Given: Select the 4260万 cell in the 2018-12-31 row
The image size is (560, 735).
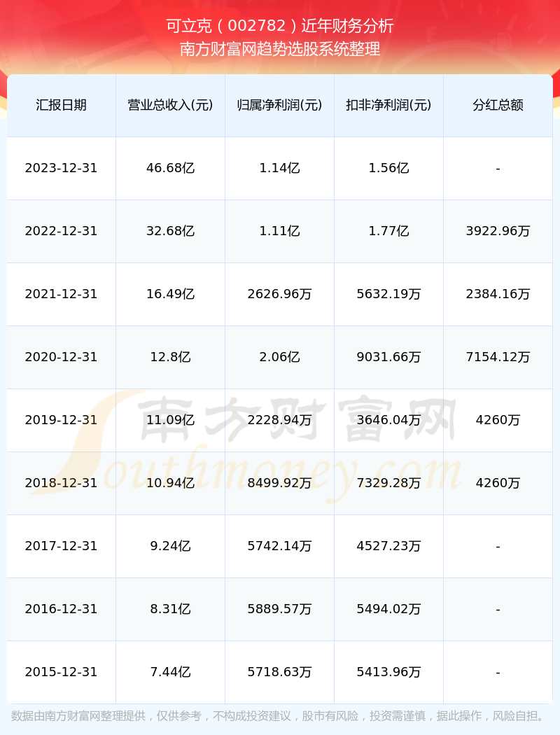Looking at the screenshot, I should tap(498, 483).
